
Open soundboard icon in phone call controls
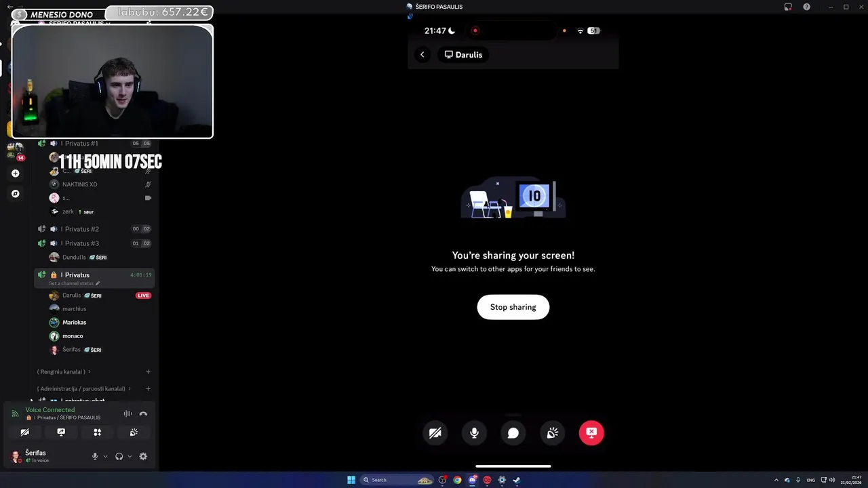point(552,432)
